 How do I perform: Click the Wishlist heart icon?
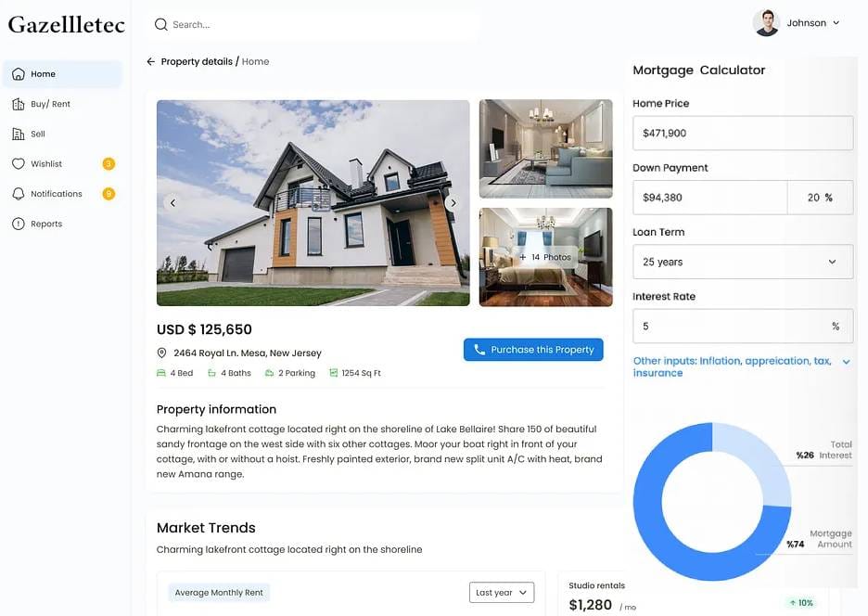(x=19, y=163)
